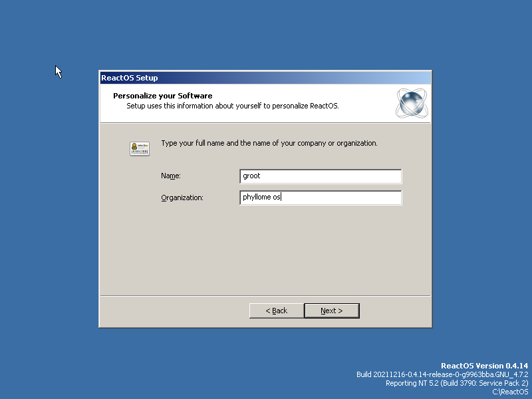Proceed by clicking Next

[332, 311]
